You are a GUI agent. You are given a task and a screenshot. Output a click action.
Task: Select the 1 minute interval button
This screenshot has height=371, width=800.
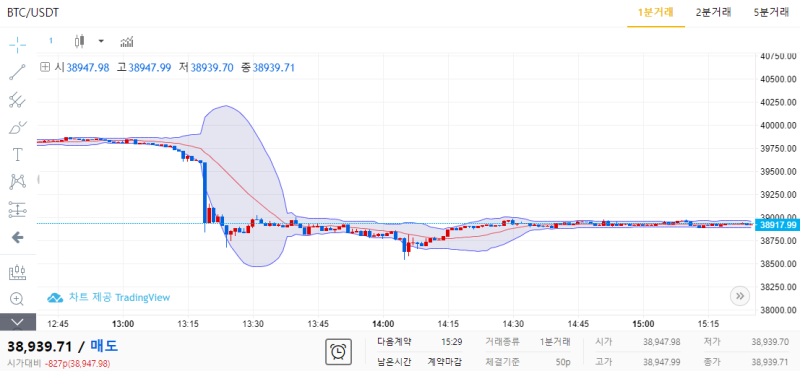[x=51, y=41]
